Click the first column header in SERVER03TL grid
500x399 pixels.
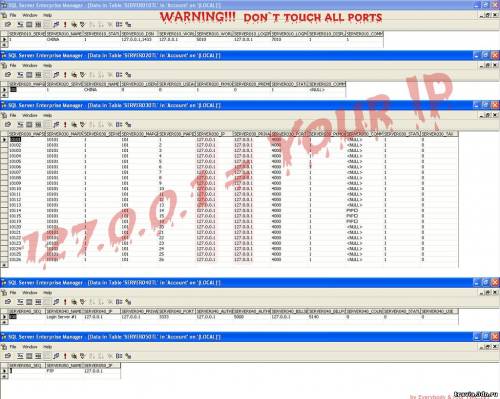point(27,134)
